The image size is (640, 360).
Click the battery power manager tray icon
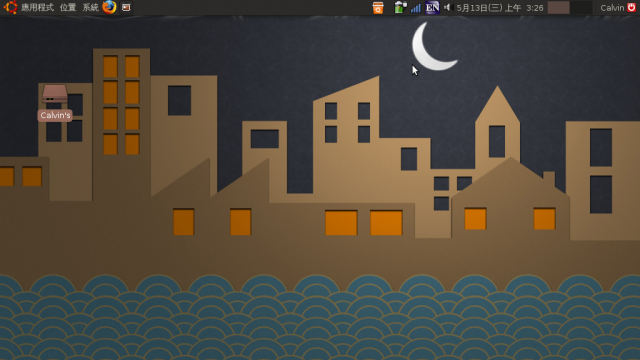400,7
